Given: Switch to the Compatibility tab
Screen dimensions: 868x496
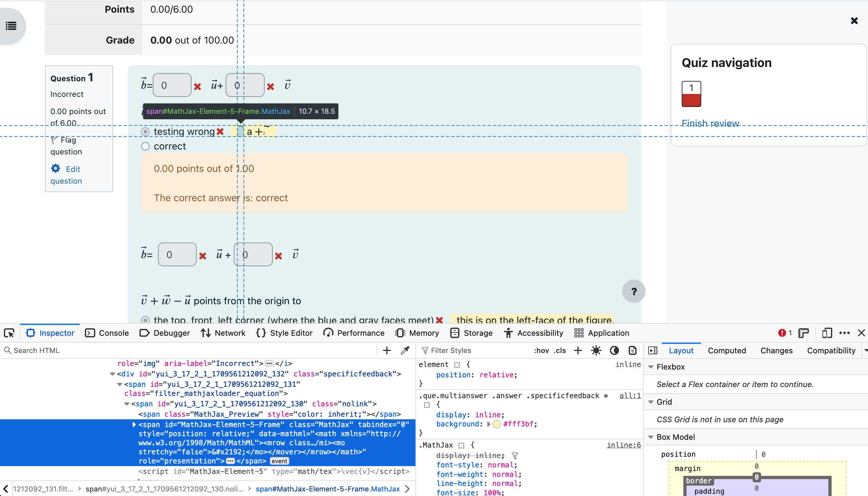Looking at the screenshot, I should (831, 350).
